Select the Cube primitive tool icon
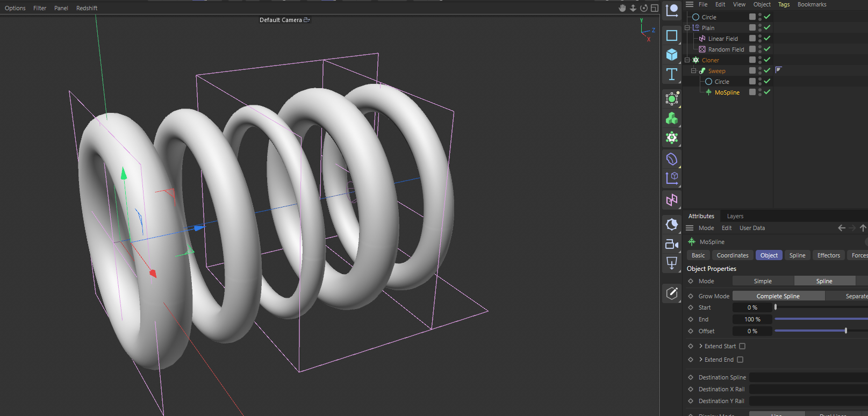 coord(671,55)
